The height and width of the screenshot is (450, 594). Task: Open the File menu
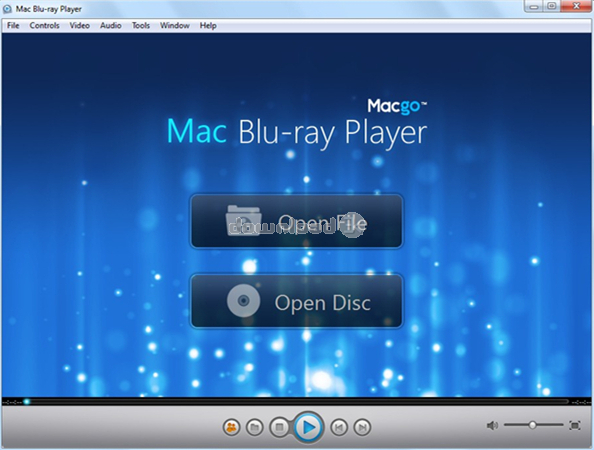point(13,25)
